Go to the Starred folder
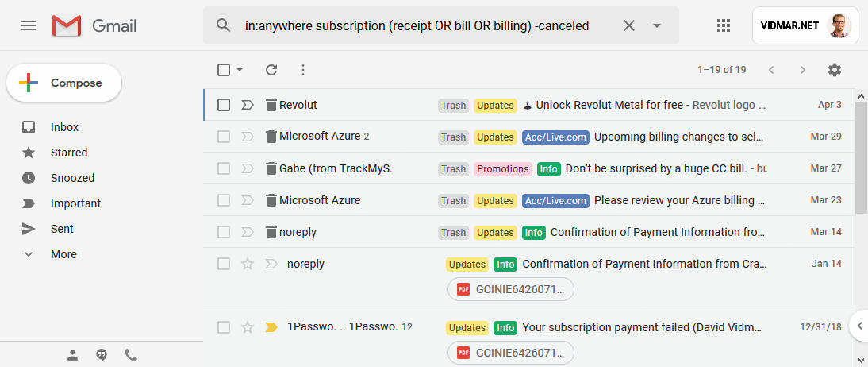Screen dimensions: 868x367 coord(69,153)
